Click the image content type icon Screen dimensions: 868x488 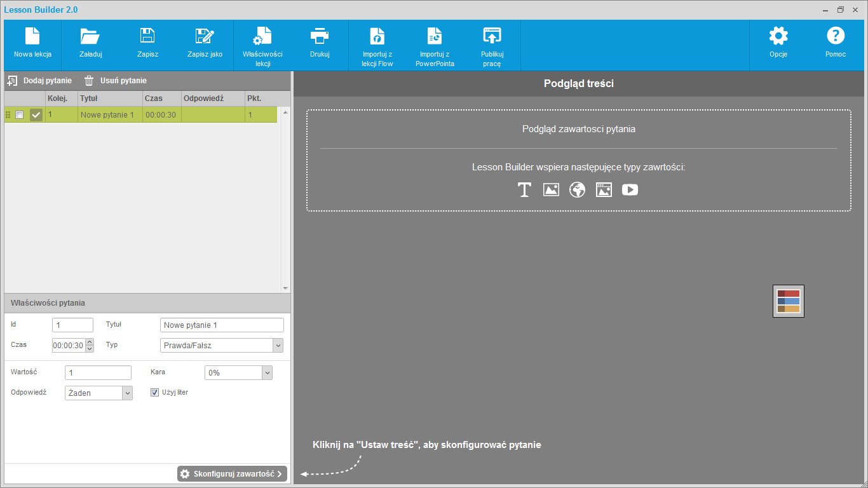(x=551, y=189)
